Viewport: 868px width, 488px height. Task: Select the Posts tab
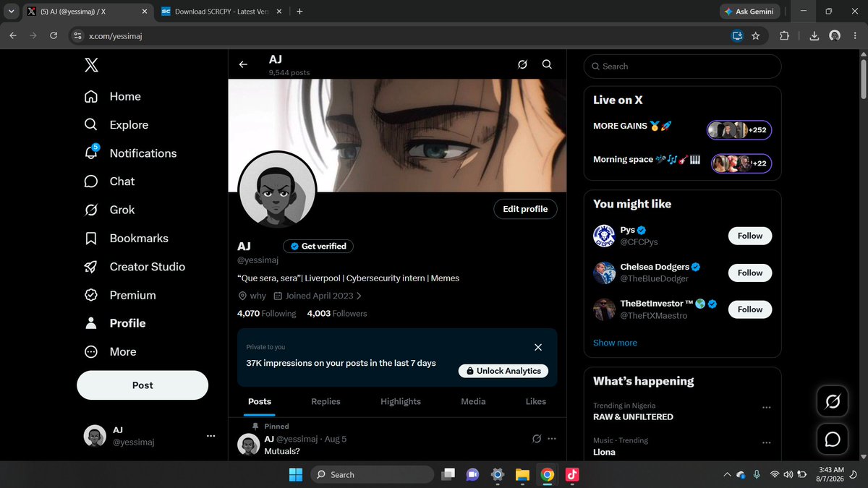[x=260, y=401]
